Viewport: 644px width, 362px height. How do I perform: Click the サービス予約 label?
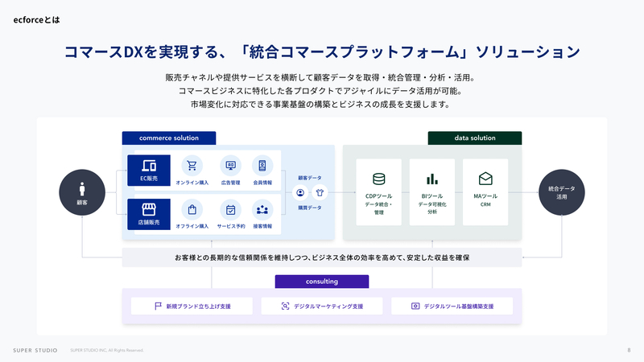(x=231, y=226)
